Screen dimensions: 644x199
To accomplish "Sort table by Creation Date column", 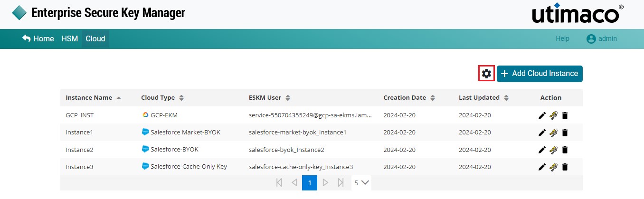I will (x=409, y=98).
